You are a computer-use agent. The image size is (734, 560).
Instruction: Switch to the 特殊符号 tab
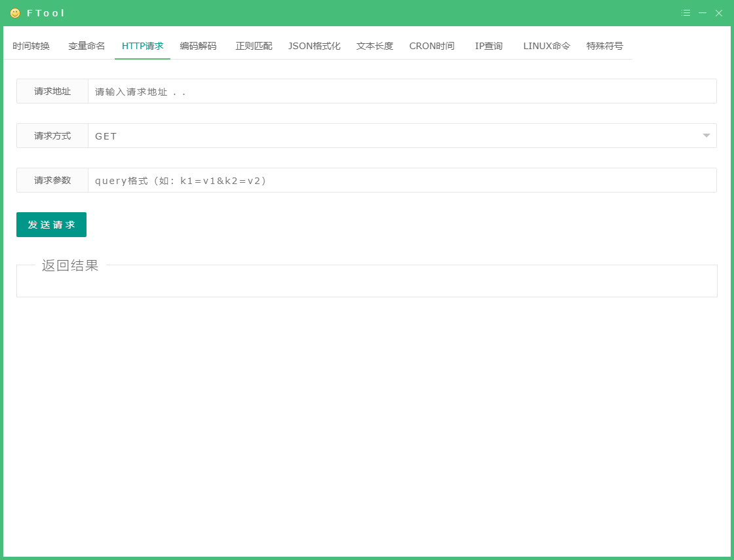click(x=604, y=46)
